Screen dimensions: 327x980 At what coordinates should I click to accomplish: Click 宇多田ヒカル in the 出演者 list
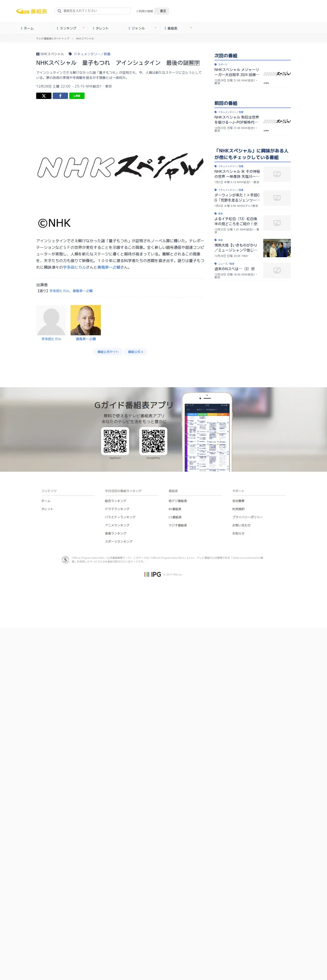[x=59, y=291]
